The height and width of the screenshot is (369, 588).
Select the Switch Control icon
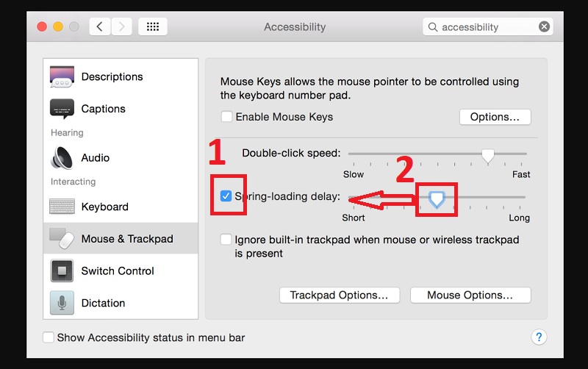(62, 271)
